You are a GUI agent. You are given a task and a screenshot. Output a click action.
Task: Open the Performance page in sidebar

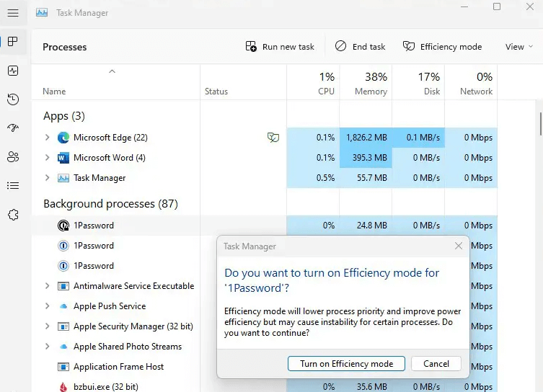12,71
